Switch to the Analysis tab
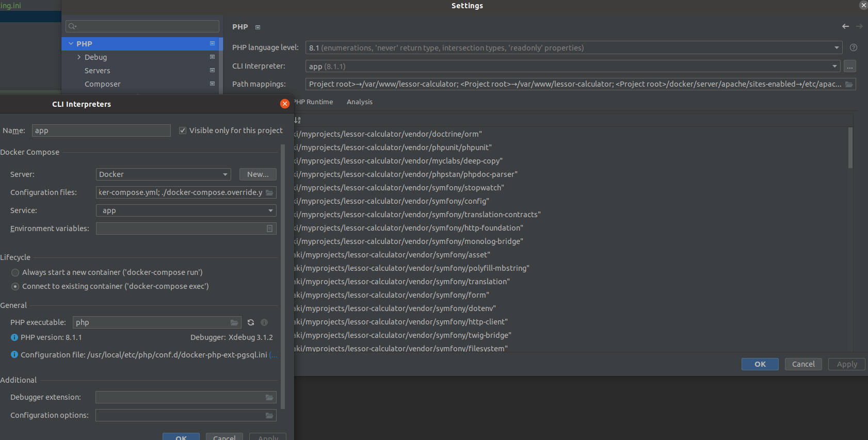This screenshot has width=868, height=440. pos(359,102)
